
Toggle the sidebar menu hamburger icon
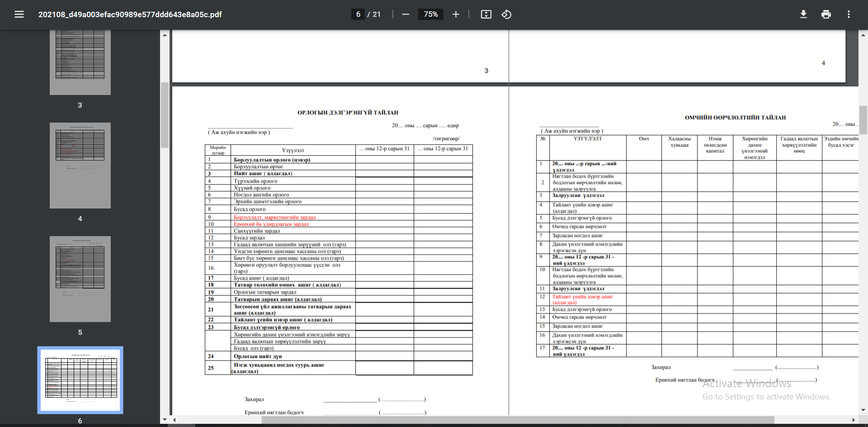pyautogui.click(x=19, y=14)
